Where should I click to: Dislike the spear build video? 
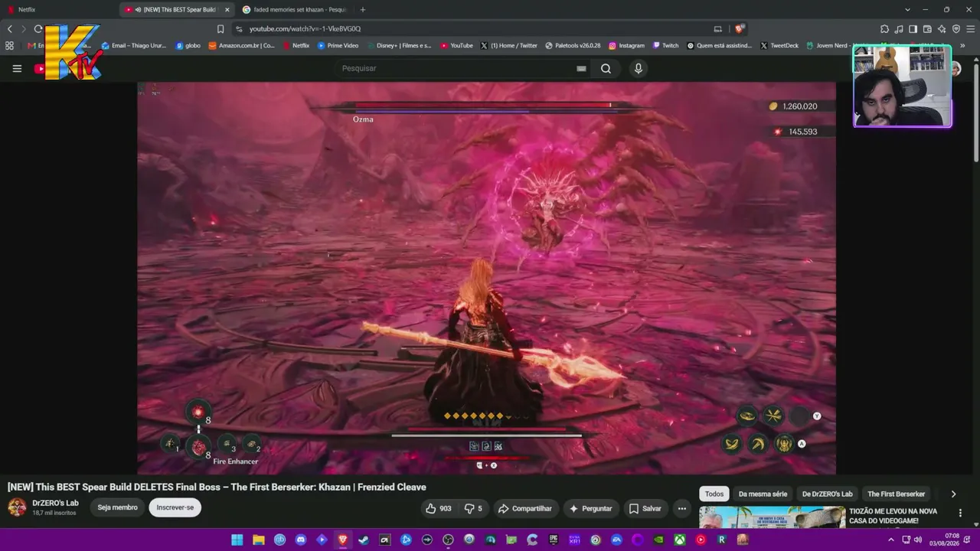475,508
